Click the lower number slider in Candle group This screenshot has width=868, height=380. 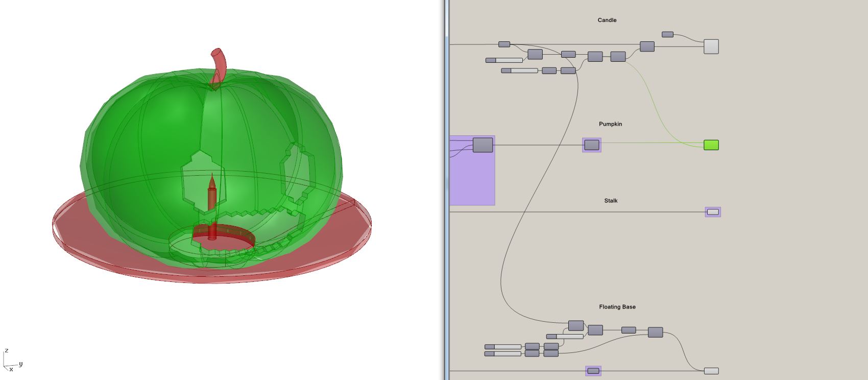click(x=519, y=70)
